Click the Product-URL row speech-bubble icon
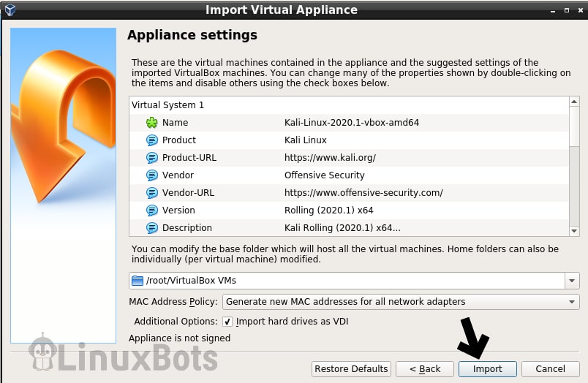588x383 pixels. (152, 158)
